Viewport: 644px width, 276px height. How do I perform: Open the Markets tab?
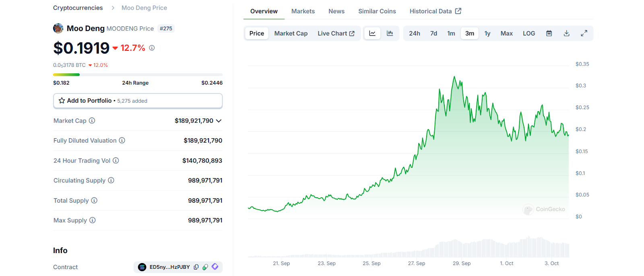click(303, 11)
